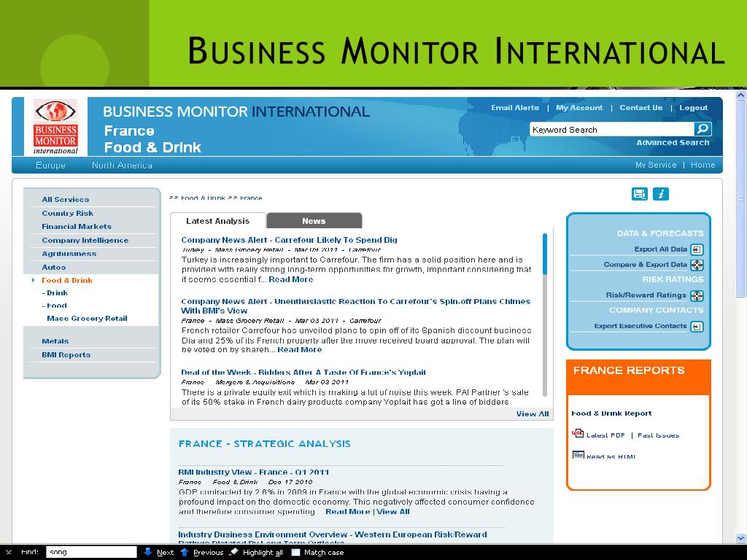Click the Read as HTML page icon

(578, 455)
